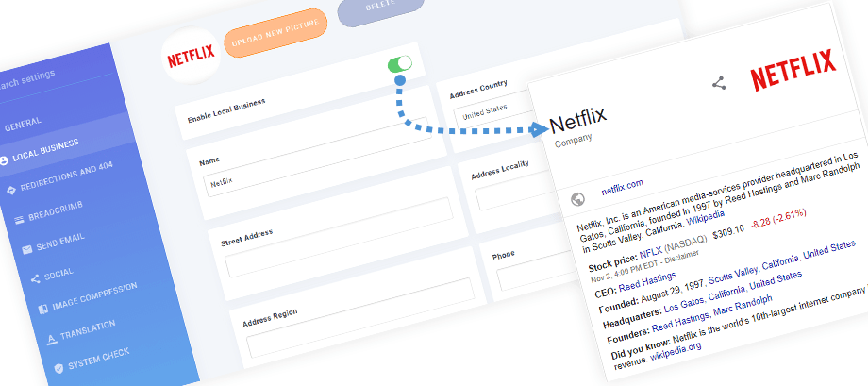Click the NFLX stock ticker link
Viewport: 868px width, 386px height.
(650, 252)
